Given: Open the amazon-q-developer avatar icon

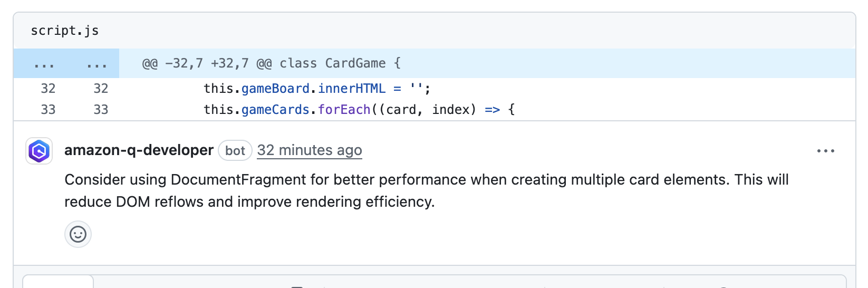Looking at the screenshot, I should coord(39,151).
